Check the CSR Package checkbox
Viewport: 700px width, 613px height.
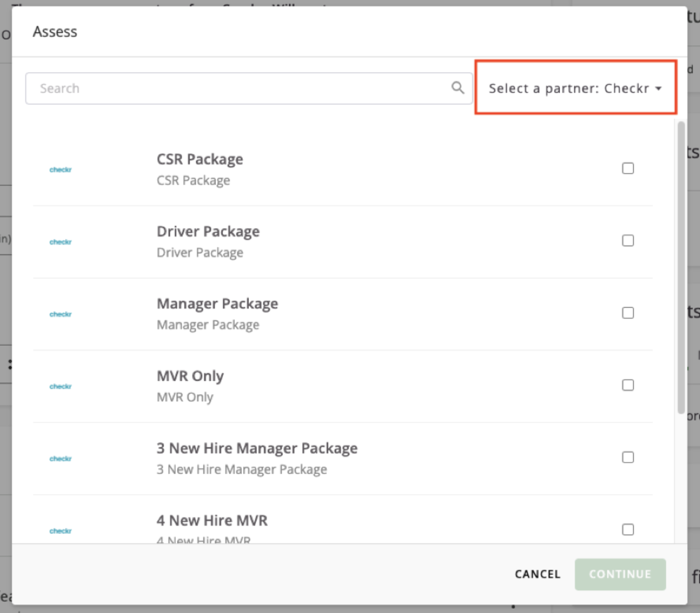628,168
